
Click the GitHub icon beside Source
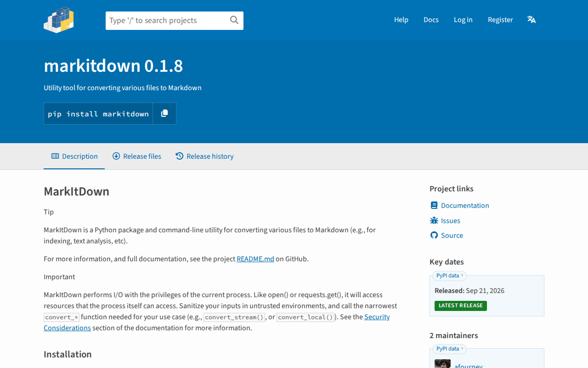tap(434, 235)
